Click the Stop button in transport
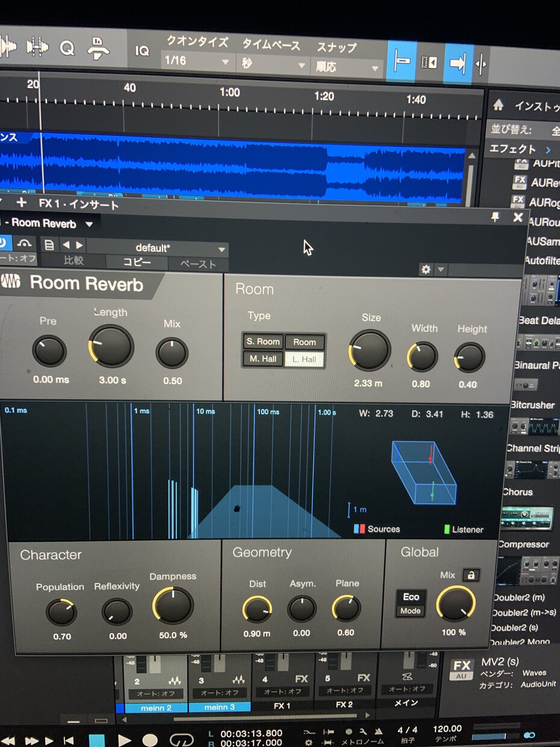 pyautogui.click(x=96, y=740)
